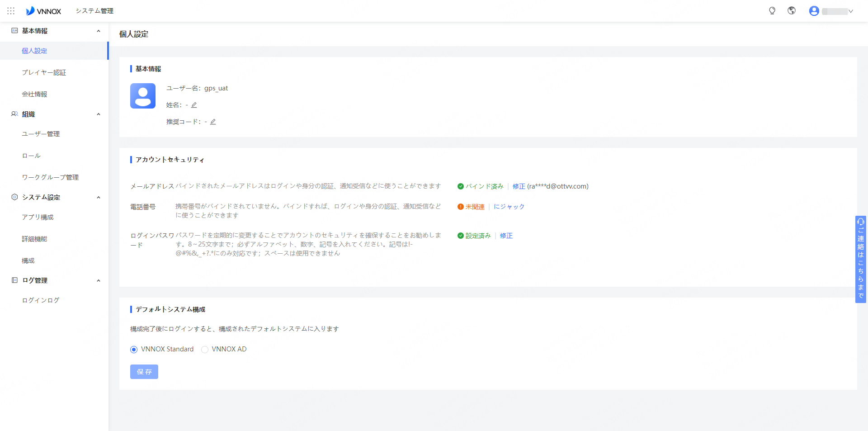This screenshot has height=431, width=868.
Task: Open the app grid launcher icon
Action: tap(11, 11)
